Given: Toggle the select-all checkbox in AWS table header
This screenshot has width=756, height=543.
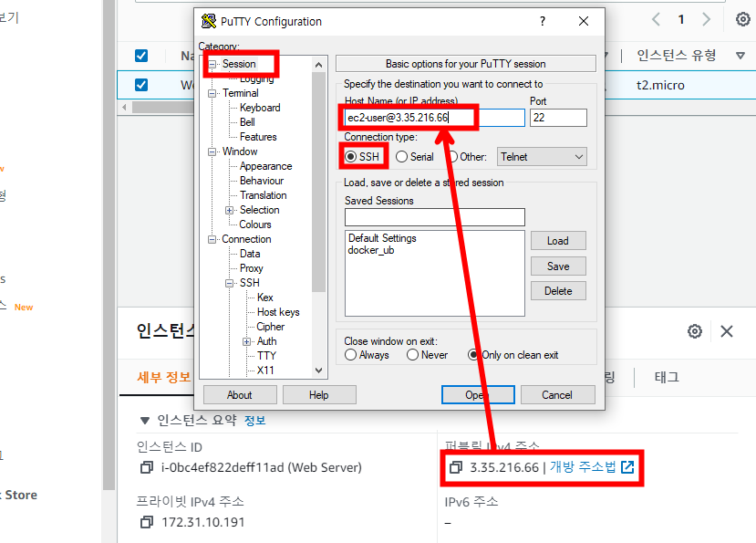Looking at the screenshot, I should click(141, 56).
